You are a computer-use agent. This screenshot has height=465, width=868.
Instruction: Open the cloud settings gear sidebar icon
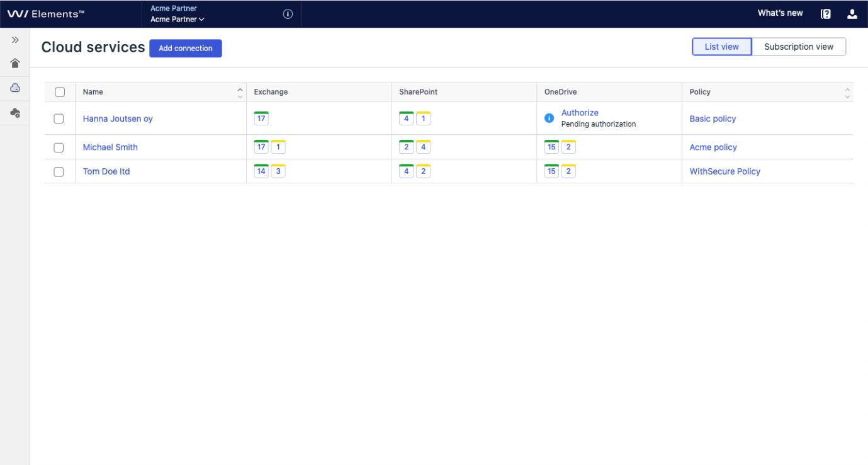[15, 113]
